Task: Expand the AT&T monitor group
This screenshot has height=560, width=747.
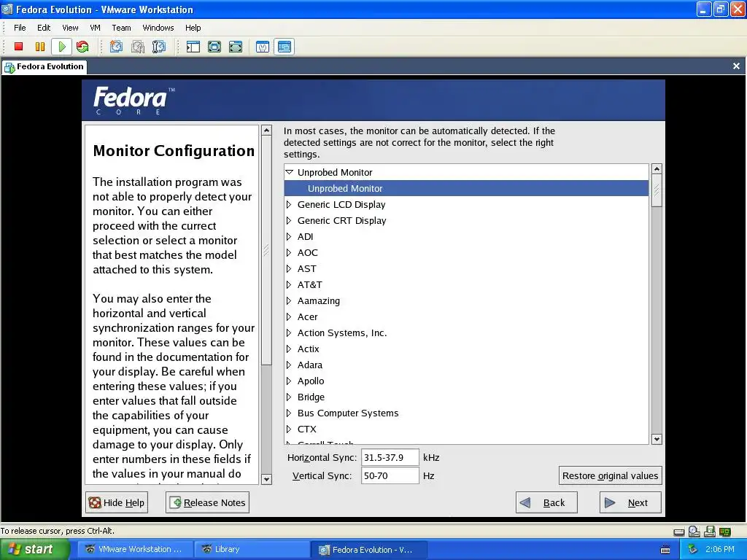Action: pyautogui.click(x=289, y=285)
